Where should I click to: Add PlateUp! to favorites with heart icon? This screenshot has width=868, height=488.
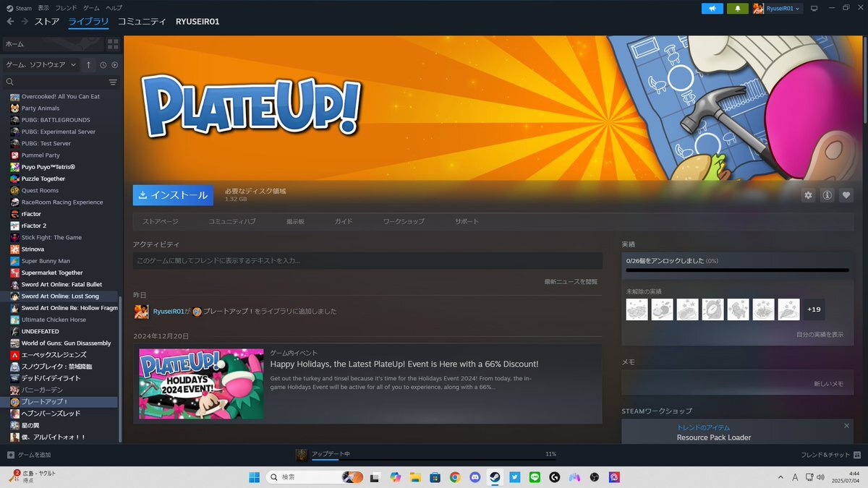(846, 195)
